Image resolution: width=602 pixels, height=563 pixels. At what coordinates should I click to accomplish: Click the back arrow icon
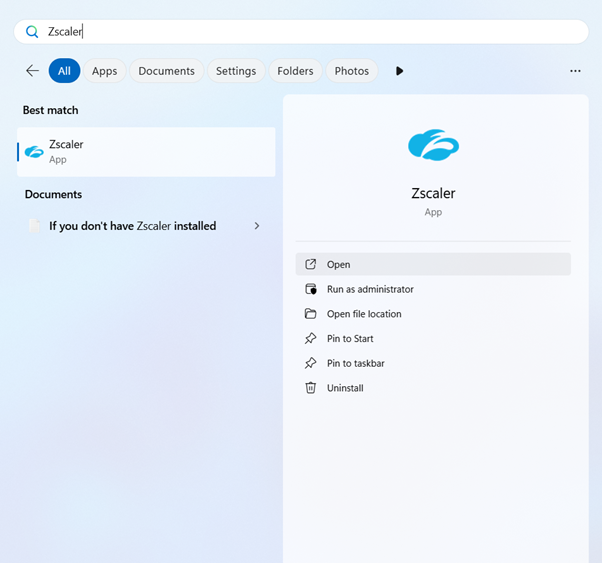tap(32, 71)
